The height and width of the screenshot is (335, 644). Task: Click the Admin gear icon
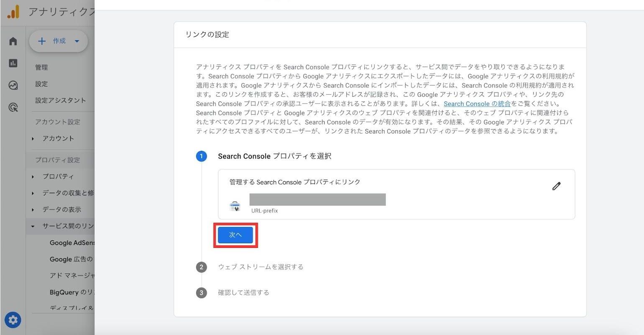click(13, 320)
